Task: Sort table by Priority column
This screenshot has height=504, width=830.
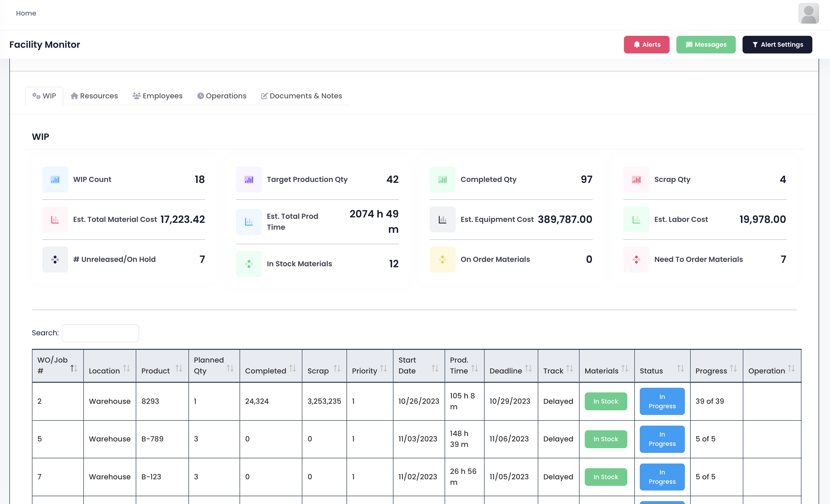Action: [x=383, y=368]
